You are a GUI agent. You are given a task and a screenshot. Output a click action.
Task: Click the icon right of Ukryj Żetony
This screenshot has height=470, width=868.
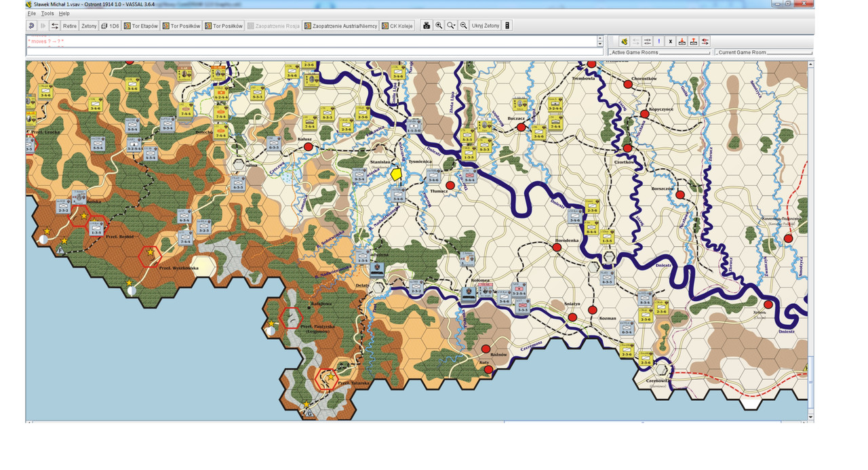pyautogui.click(x=507, y=26)
